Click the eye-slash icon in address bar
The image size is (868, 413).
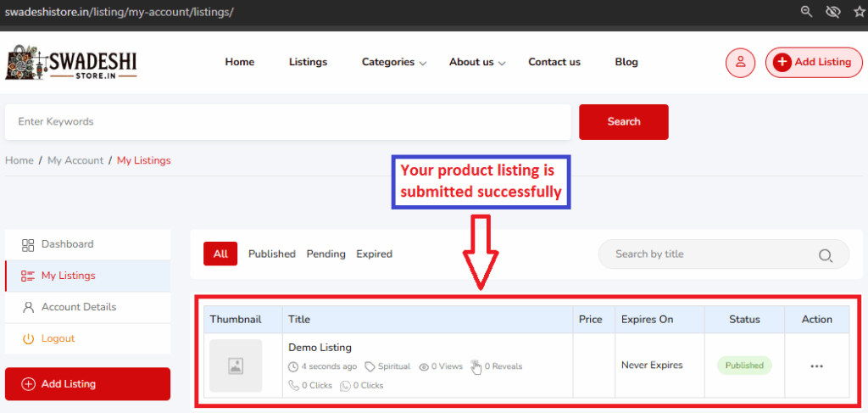point(833,12)
